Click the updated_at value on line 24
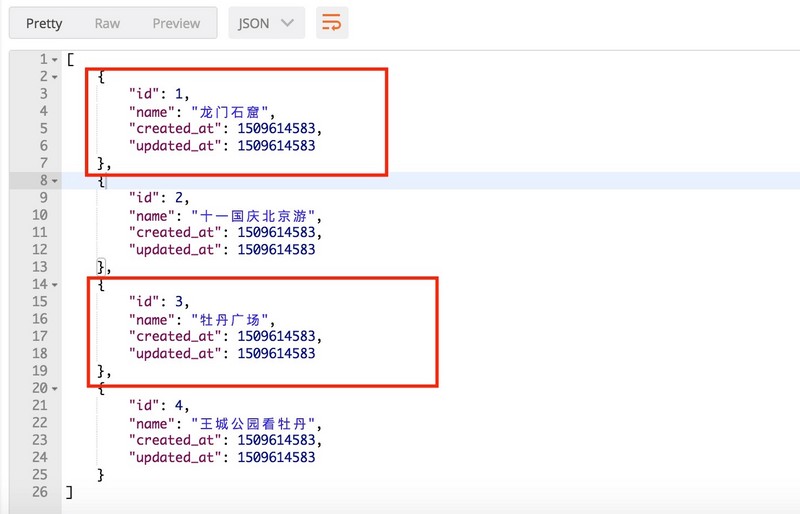Image resolution: width=800 pixels, height=514 pixels. (x=276, y=457)
